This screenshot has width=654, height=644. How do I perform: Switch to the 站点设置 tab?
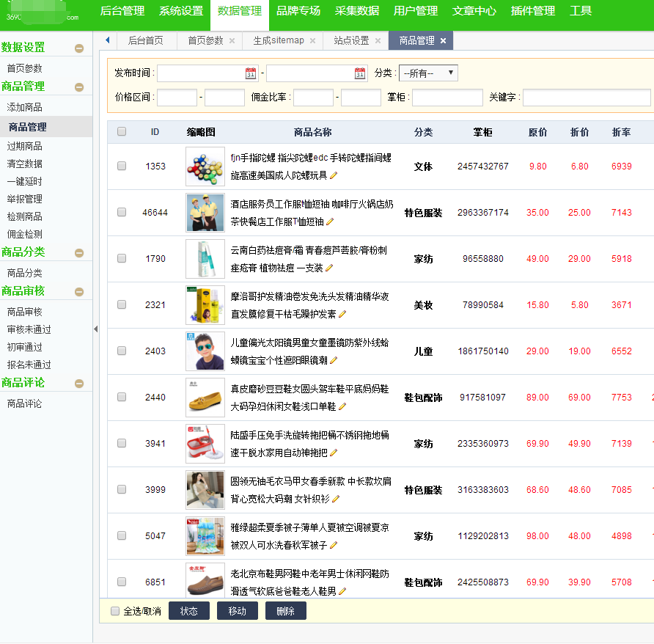351,41
